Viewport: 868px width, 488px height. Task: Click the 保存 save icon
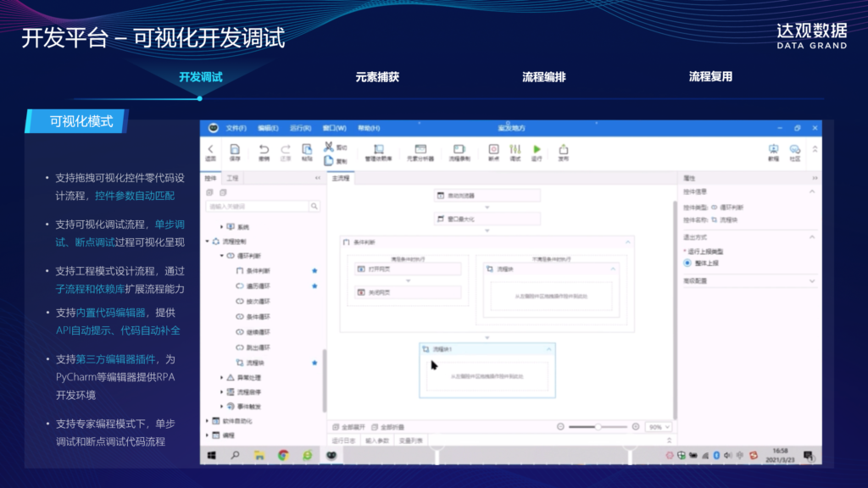tap(233, 151)
